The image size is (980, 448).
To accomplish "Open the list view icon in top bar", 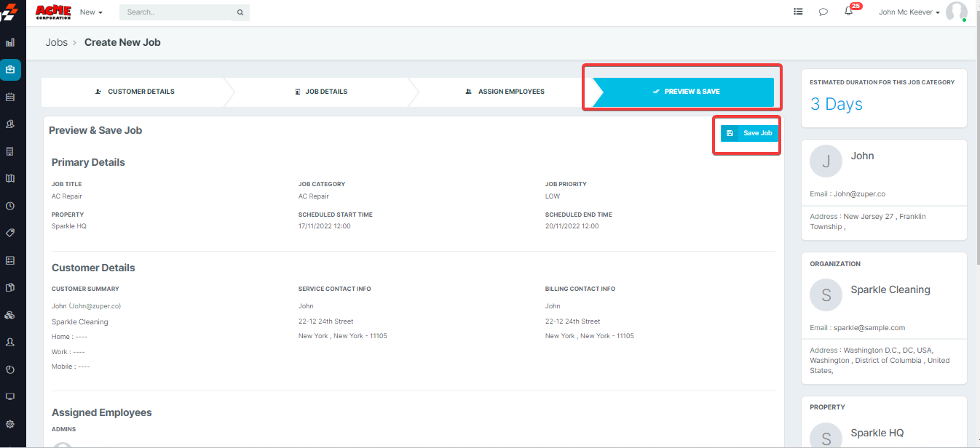I will 798,12.
